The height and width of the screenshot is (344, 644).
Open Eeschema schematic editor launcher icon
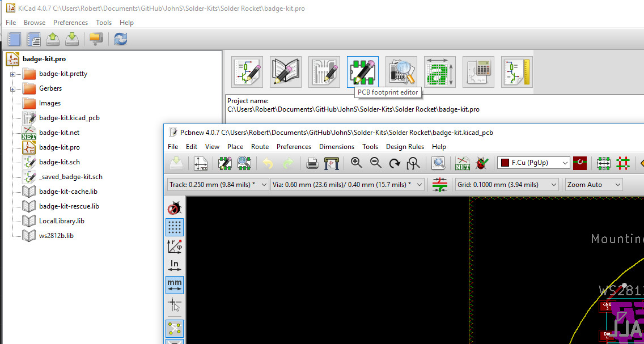(247, 72)
